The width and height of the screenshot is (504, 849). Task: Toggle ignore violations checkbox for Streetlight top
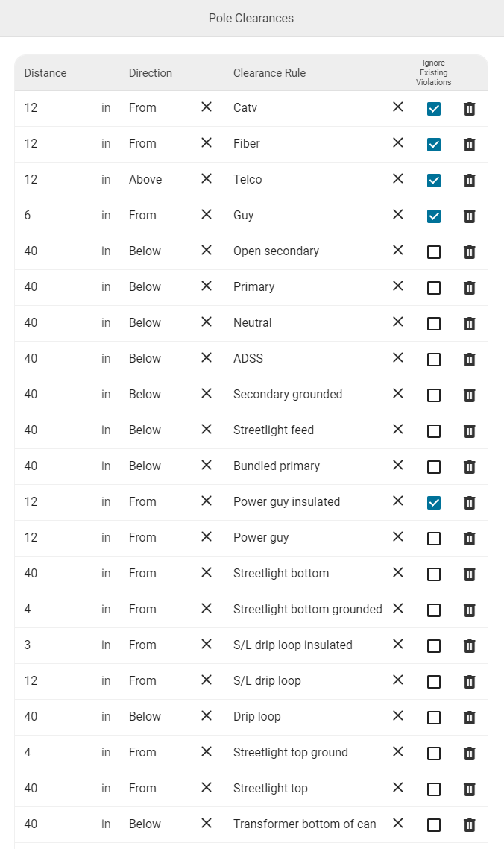click(434, 789)
